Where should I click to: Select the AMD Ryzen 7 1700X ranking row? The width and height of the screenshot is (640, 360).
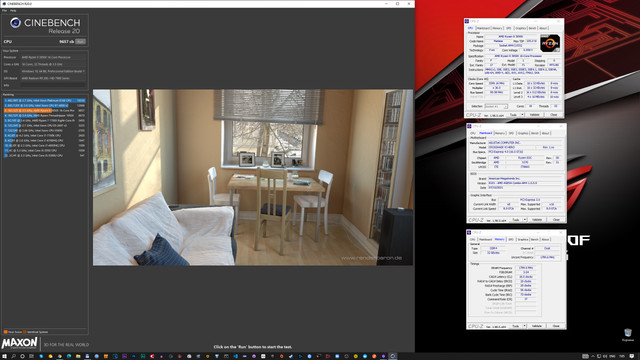click(44, 120)
